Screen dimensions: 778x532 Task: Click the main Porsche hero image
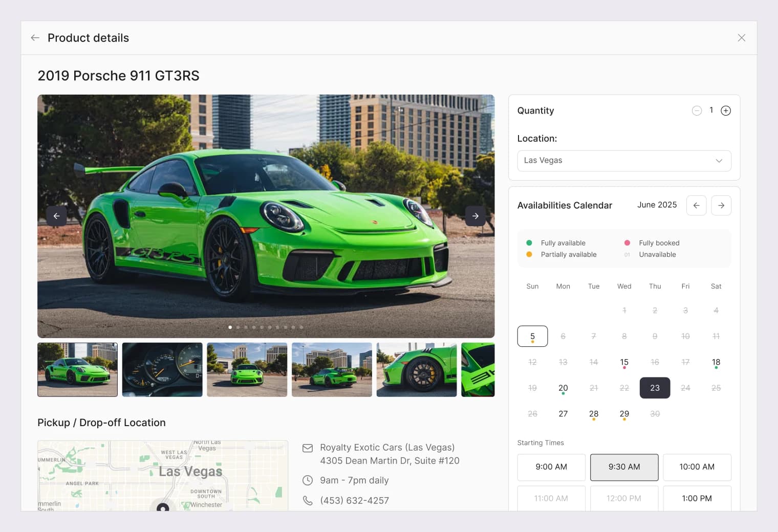(x=266, y=216)
